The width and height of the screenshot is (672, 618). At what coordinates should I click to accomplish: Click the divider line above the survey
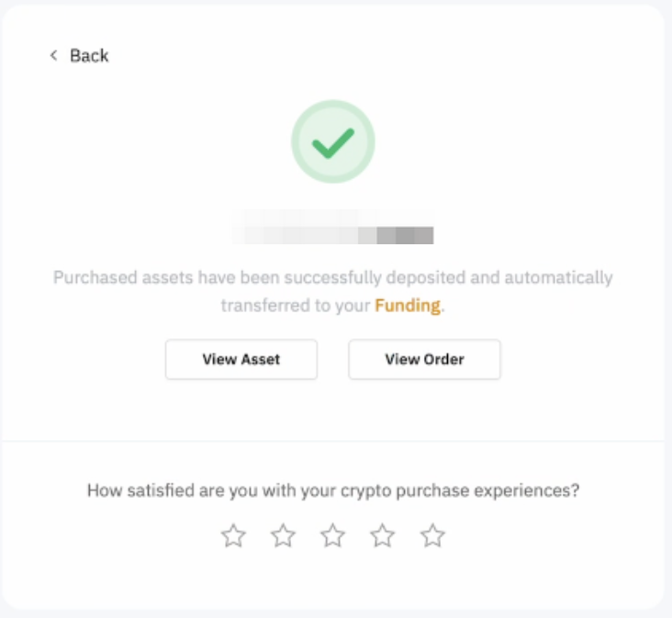pos(332,442)
